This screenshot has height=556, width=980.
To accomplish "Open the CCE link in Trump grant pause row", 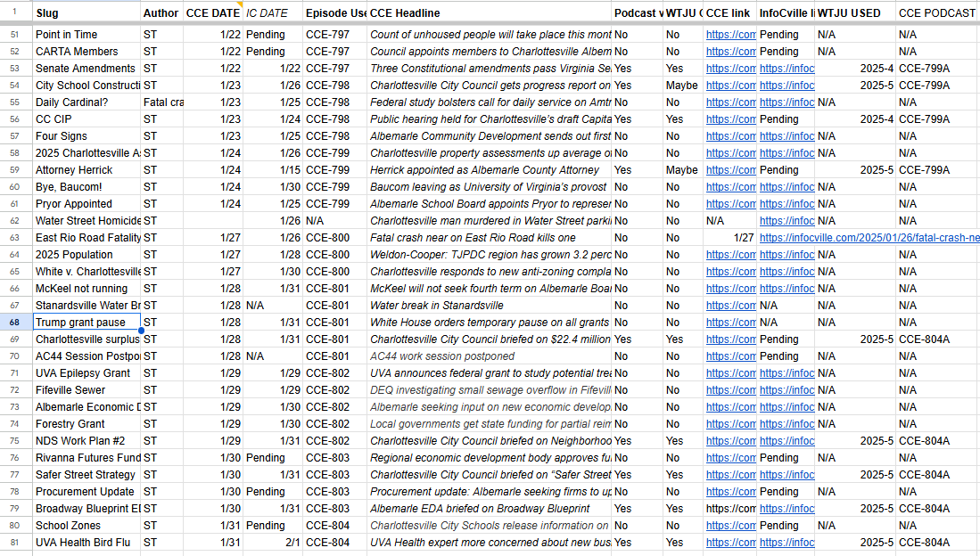I will pos(730,323).
